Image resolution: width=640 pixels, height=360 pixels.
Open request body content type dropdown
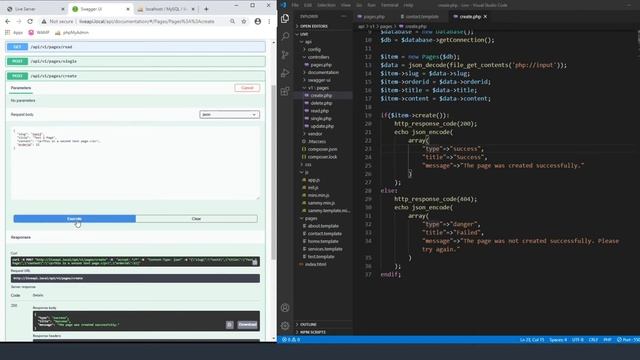pos(229,115)
